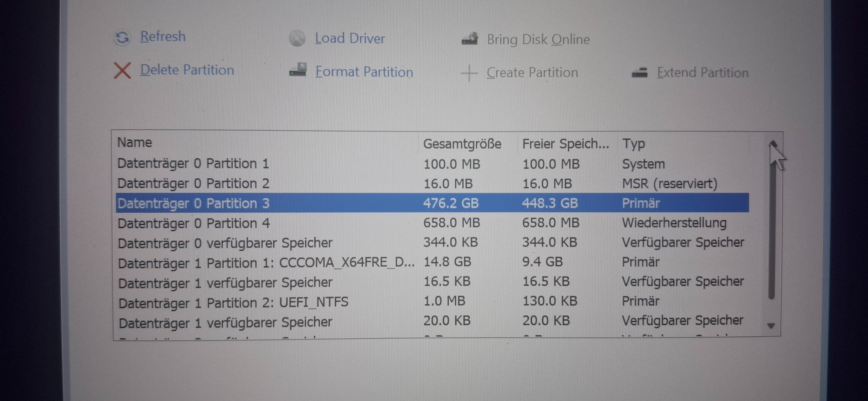Click the scroll down arrow of partition list
This screenshot has height=401, width=868.
click(771, 326)
